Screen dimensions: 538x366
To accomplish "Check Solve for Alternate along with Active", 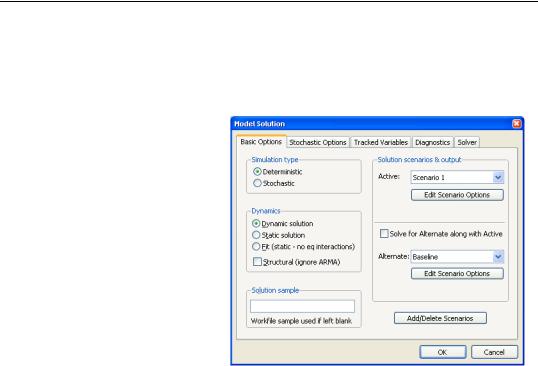I will point(441,234).
